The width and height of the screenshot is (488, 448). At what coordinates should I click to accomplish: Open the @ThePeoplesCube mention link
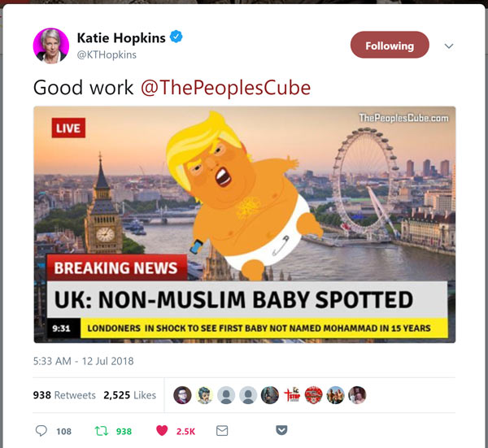click(225, 88)
